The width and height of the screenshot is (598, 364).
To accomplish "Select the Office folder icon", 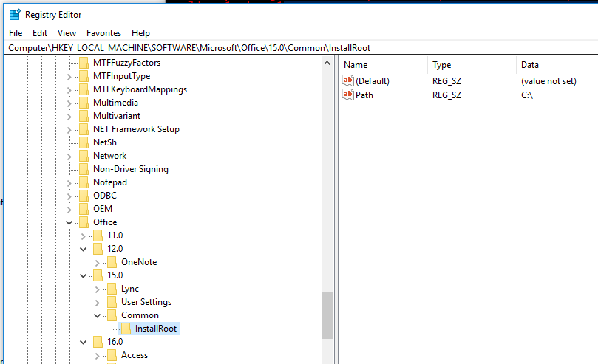I will (x=84, y=222).
